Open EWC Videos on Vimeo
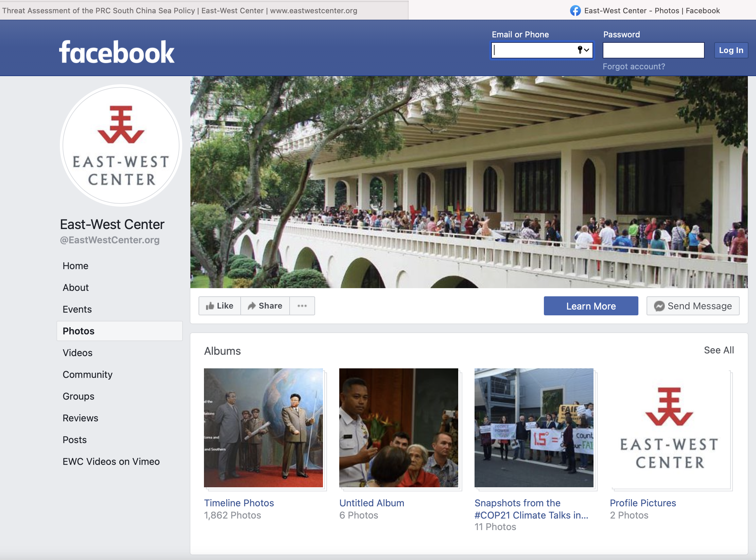This screenshot has height=560, width=756. click(x=111, y=461)
